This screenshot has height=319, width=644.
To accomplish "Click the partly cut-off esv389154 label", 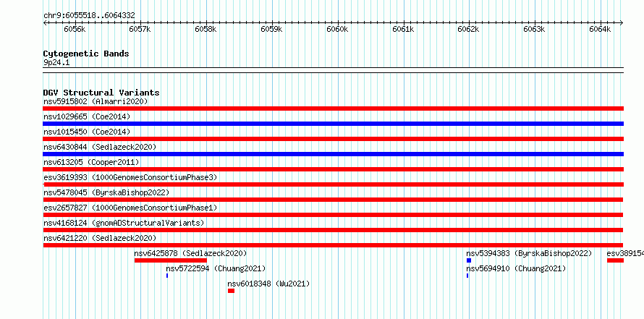I will point(625,253).
